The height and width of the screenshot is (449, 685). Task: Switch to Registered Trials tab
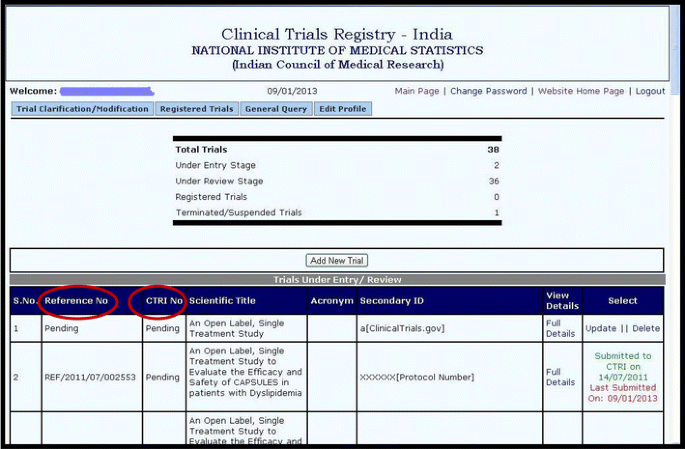pos(196,109)
